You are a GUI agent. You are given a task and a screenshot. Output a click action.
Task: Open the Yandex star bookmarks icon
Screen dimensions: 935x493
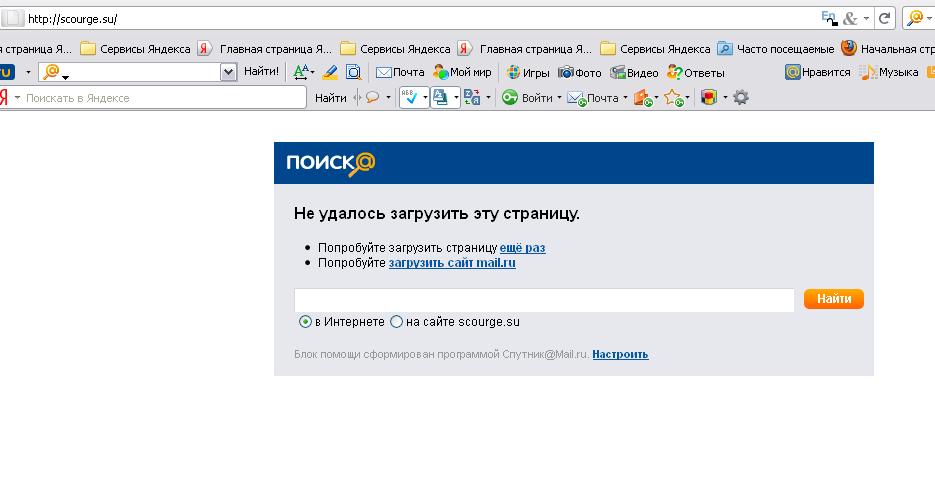pyautogui.click(x=673, y=98)
